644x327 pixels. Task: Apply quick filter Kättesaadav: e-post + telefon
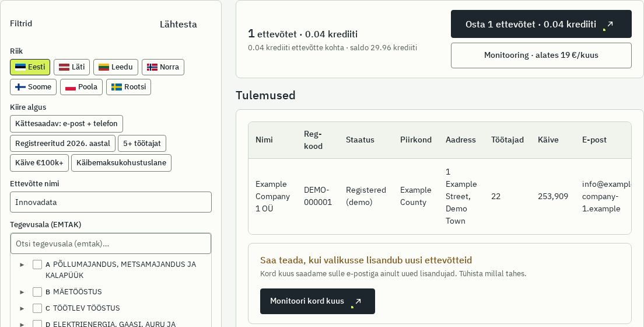click(66, 124)
